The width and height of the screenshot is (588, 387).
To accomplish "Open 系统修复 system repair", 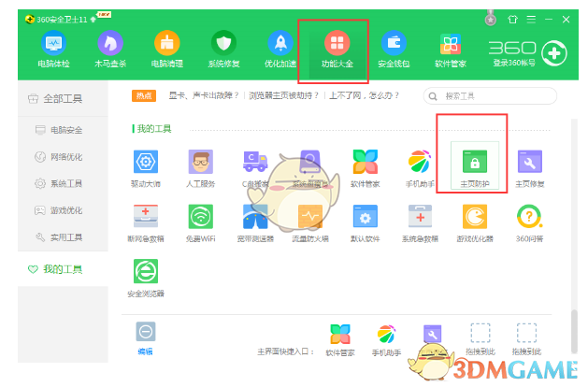I will 223,50.
